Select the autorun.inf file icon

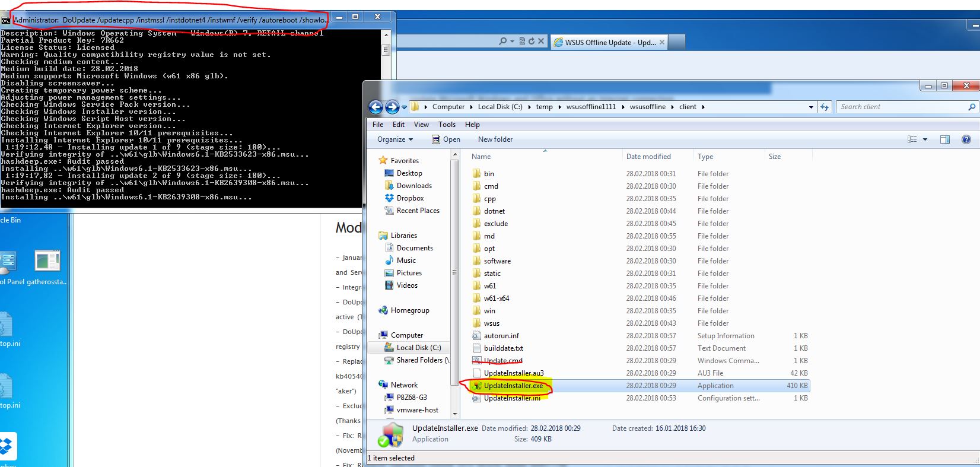[477, 335]
